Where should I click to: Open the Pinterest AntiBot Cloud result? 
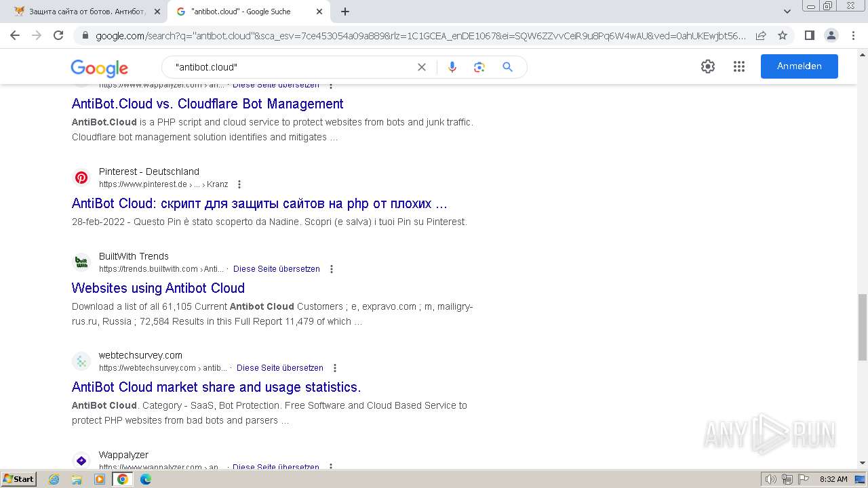pyautogui.click(x=260, y=203)
